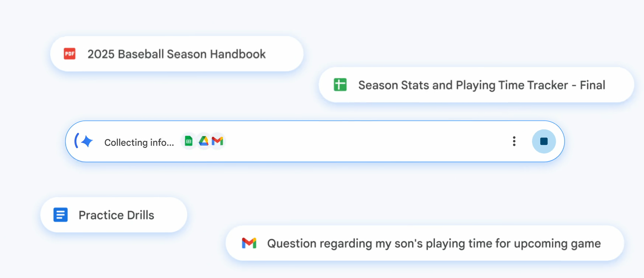
Task: Open the 2025 Baseball Season Handbook file
Action: [x=176, y=54]
